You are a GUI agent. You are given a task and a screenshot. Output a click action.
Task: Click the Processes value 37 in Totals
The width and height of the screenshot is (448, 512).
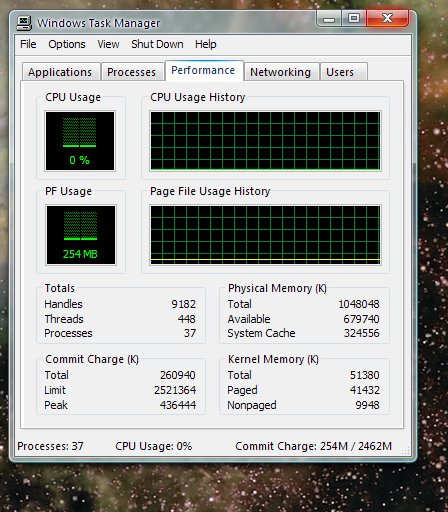pyautogui.click(x=190, y=333)
